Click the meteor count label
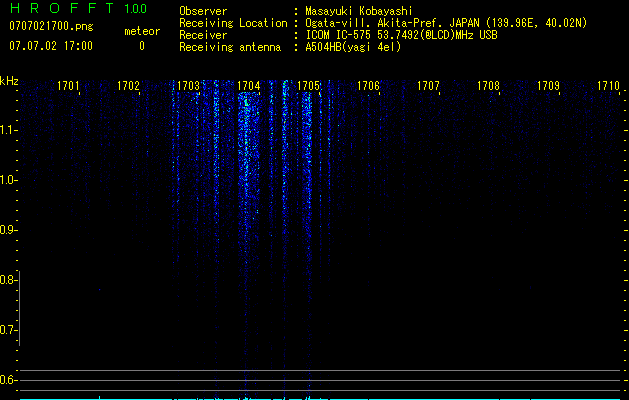This screenshot has height=400, width=629. point(142,31)
